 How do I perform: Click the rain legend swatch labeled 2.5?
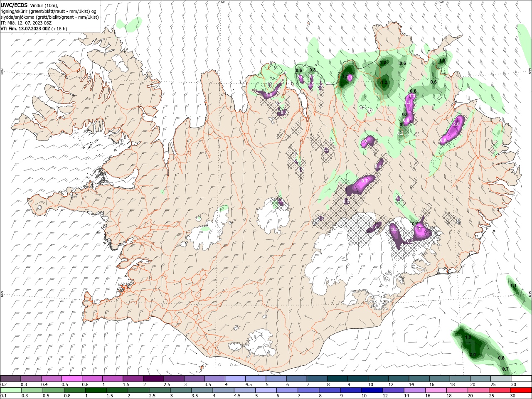point(160,390)
